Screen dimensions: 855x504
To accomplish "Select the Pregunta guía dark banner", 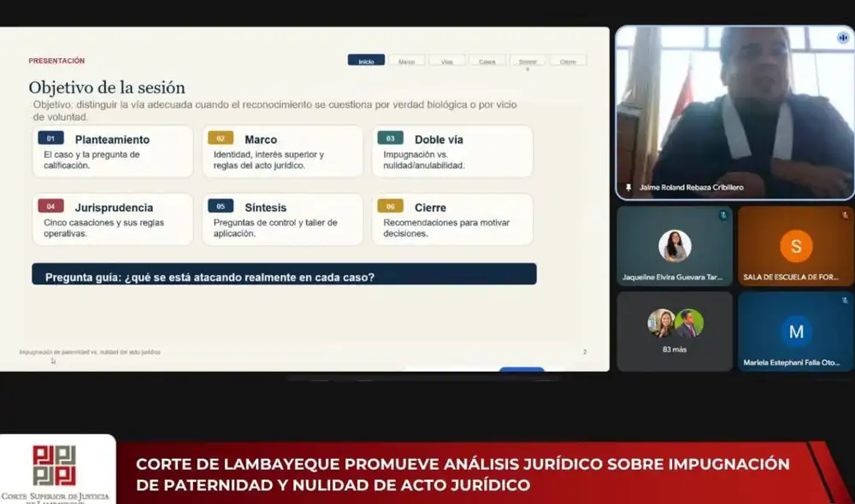I will click(284, 274).
